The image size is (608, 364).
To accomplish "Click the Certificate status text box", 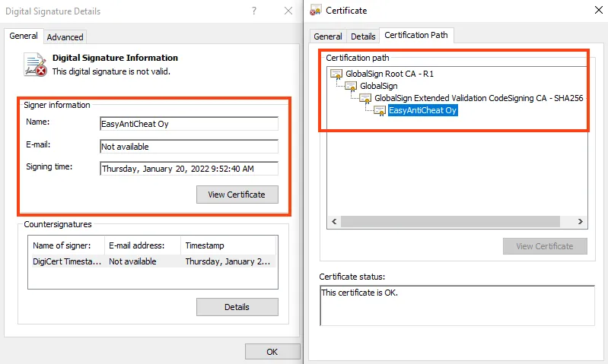I will click(x=457, y=305).
